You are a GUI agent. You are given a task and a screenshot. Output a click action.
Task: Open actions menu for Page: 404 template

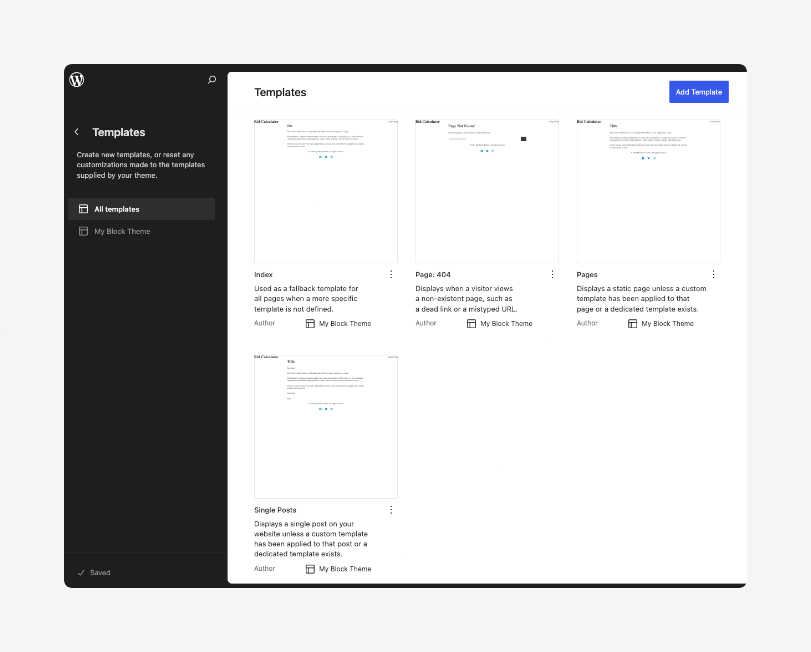pos(552,275)
